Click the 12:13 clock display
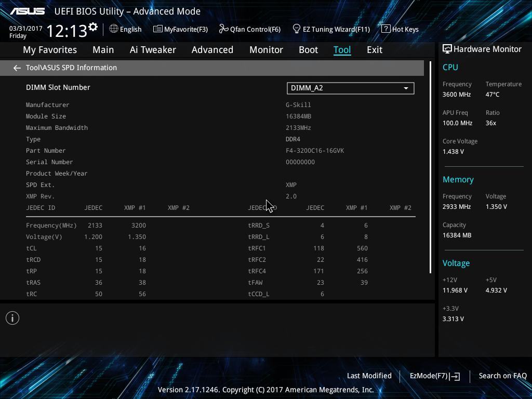The image size is (532, 399). pos(66,31)
